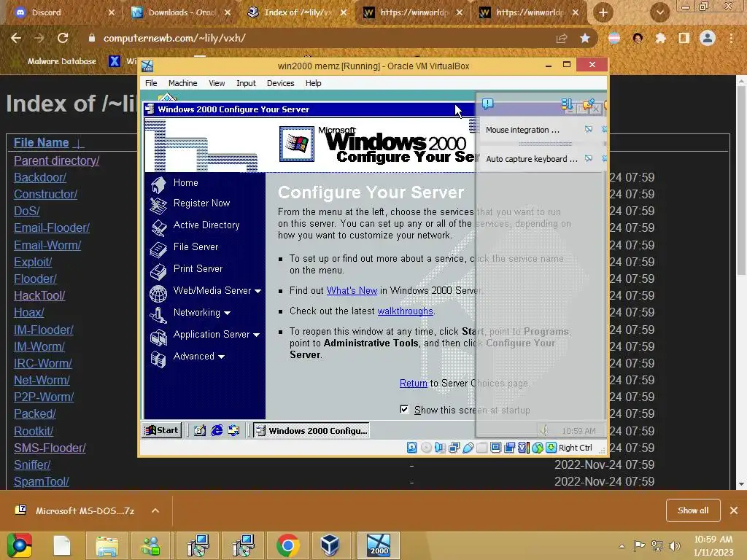Click the Return to Server Choices link
This screenshot has width=747, height=560.
(413, 383)
